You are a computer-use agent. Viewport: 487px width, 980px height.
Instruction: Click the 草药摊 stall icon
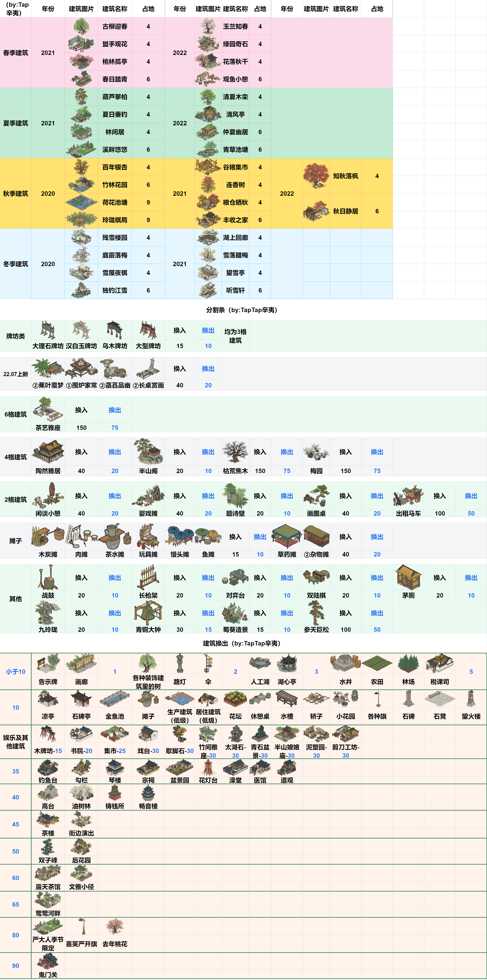(x=286, y=536)
